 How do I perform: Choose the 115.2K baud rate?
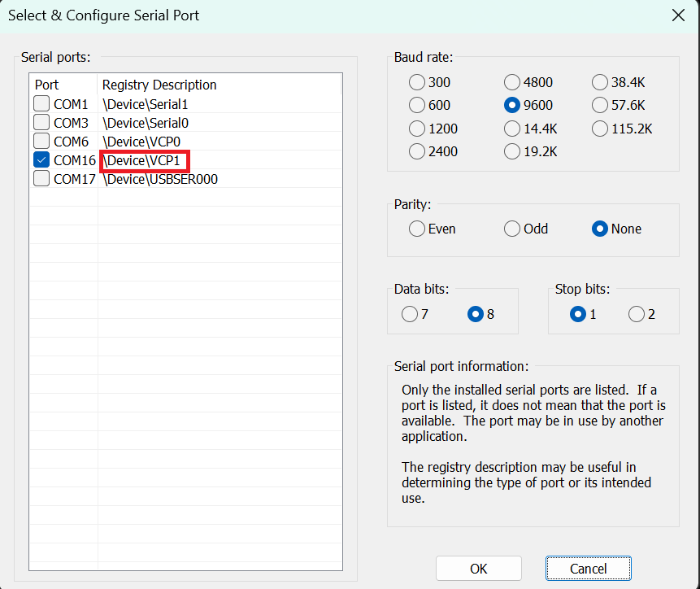600,129
